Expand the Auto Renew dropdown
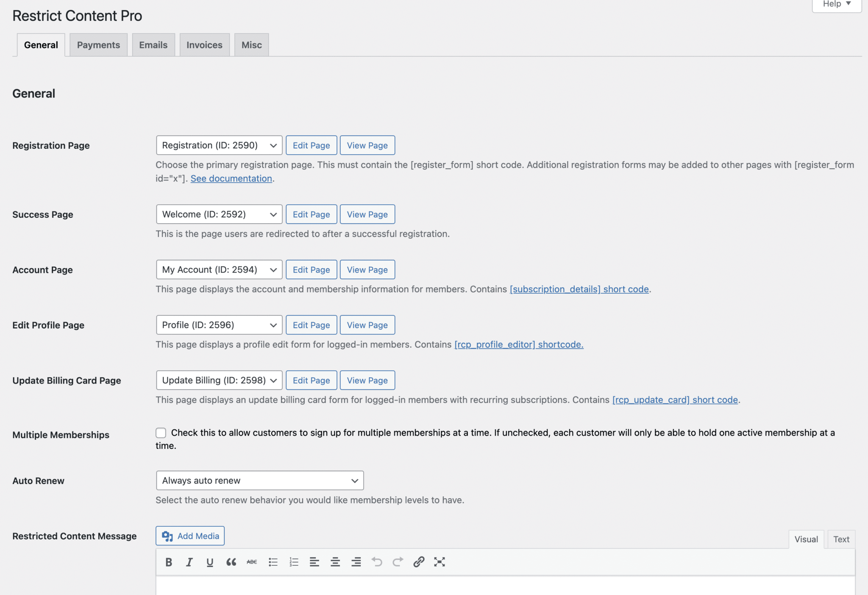 pos(259,481)
